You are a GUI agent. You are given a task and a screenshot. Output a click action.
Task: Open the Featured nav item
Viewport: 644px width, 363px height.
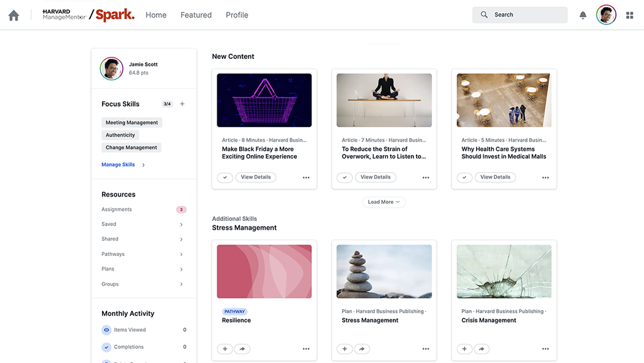(196, 15)
